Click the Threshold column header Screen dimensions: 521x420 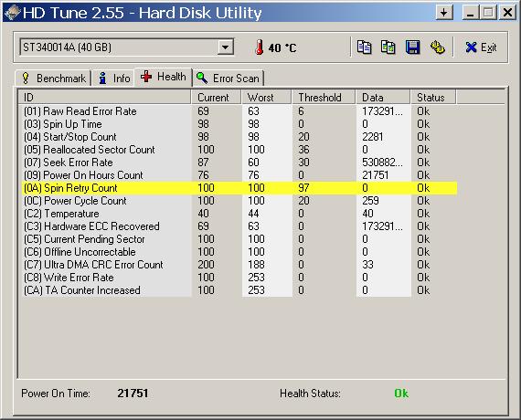(x=324, y=98)
